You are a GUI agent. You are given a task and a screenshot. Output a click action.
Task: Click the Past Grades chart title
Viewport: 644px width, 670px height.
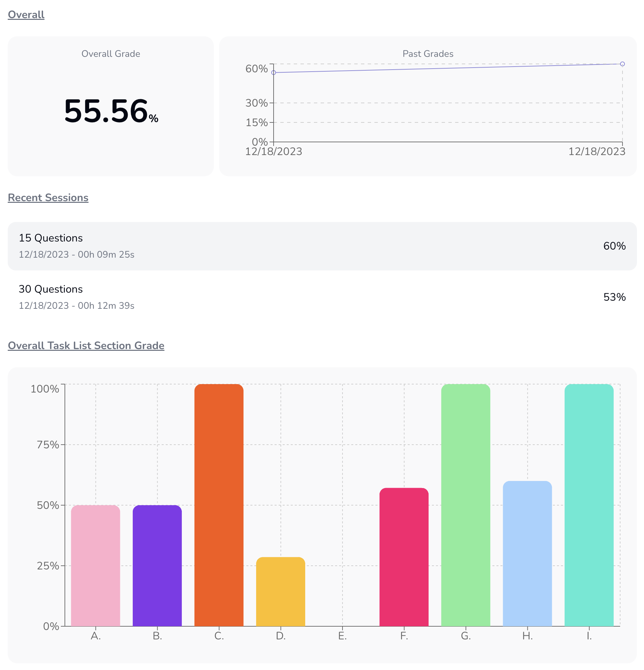pos(428,54)
